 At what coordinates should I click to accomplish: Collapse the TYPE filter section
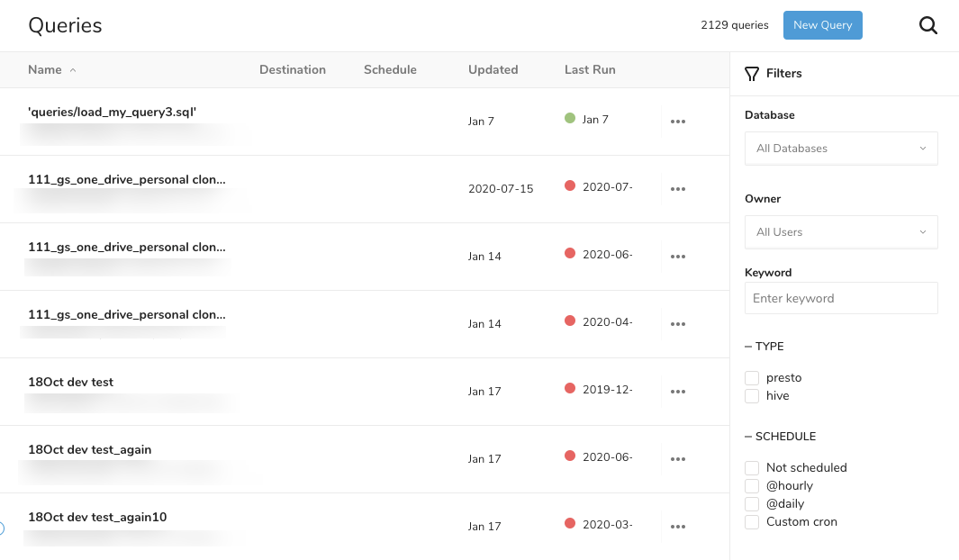point(749,347)
